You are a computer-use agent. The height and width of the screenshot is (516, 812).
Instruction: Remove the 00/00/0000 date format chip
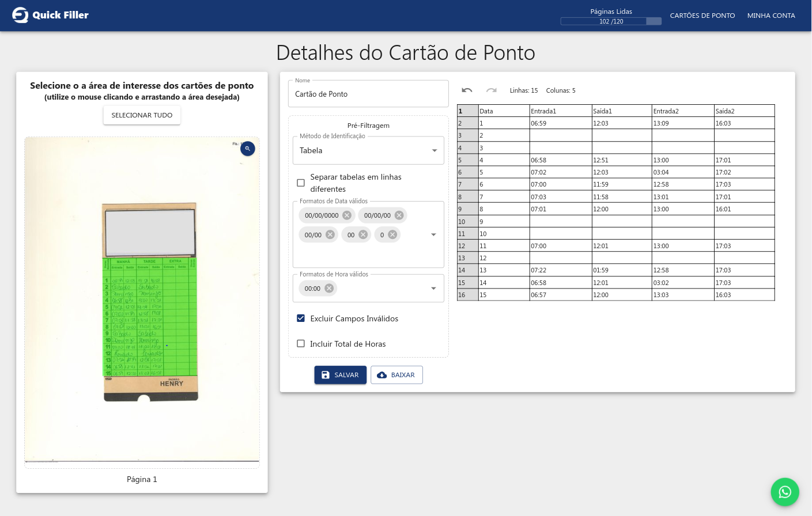(346, 215)
